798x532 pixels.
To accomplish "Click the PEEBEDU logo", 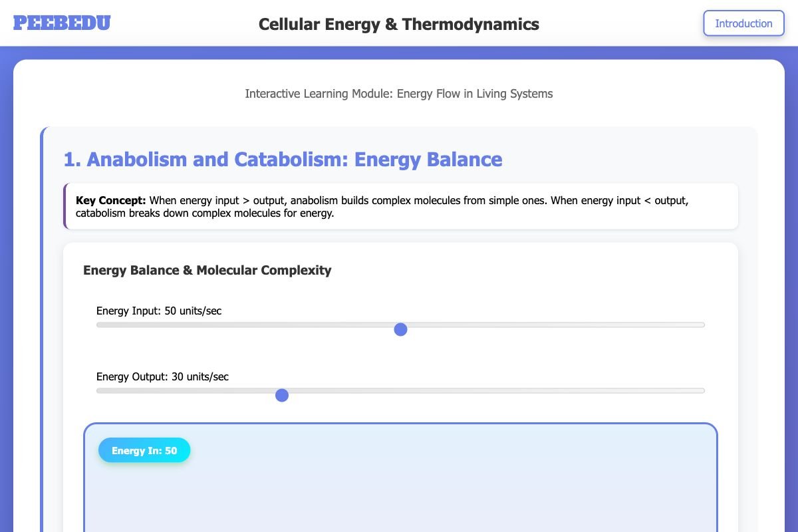I will [x=62, y=23].
